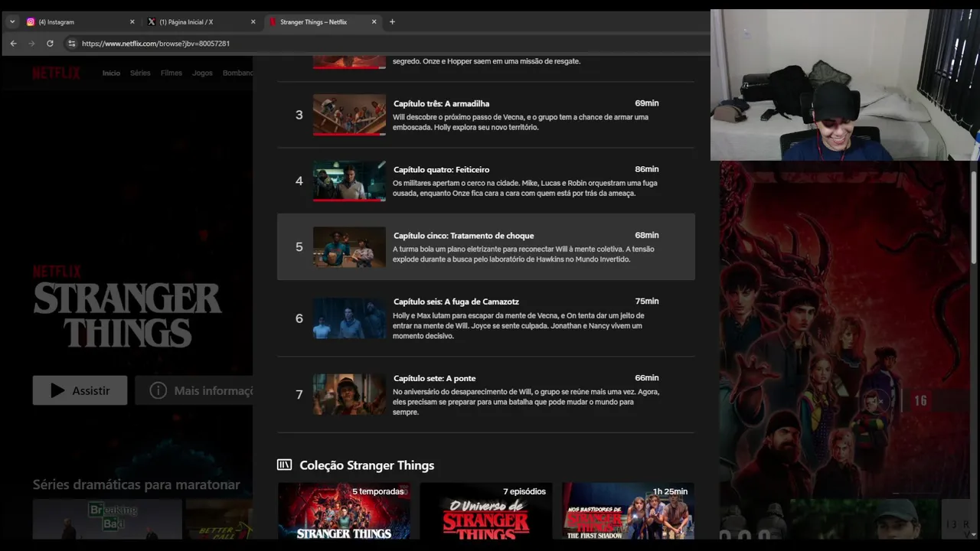Click the browser back arrow

click(13, 44)
